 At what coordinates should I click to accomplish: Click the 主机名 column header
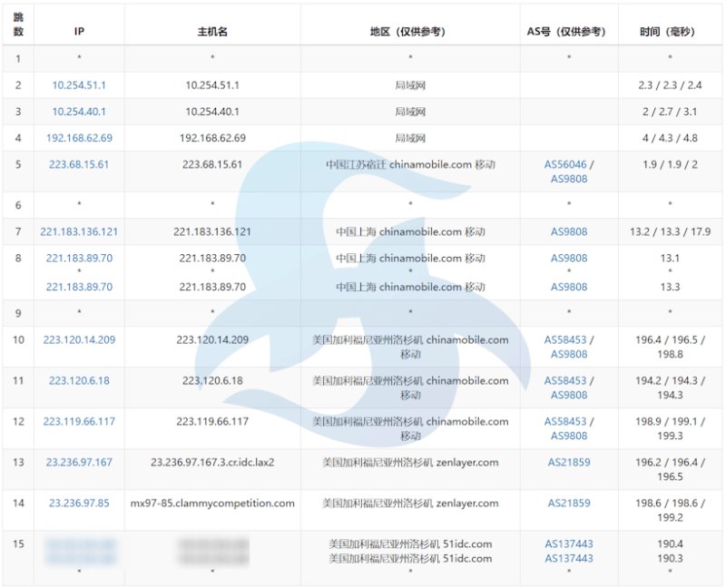(x=212, y=32)
